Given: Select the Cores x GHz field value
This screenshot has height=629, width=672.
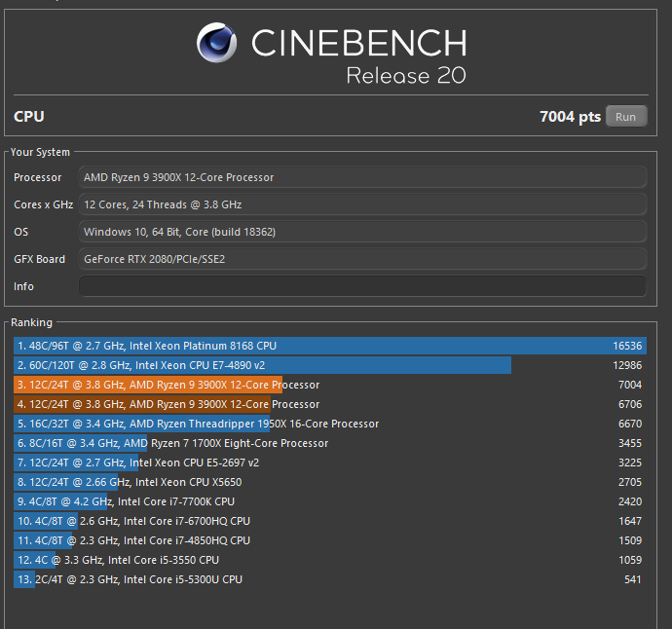Looking at the screenshot, I should point(362,204).
